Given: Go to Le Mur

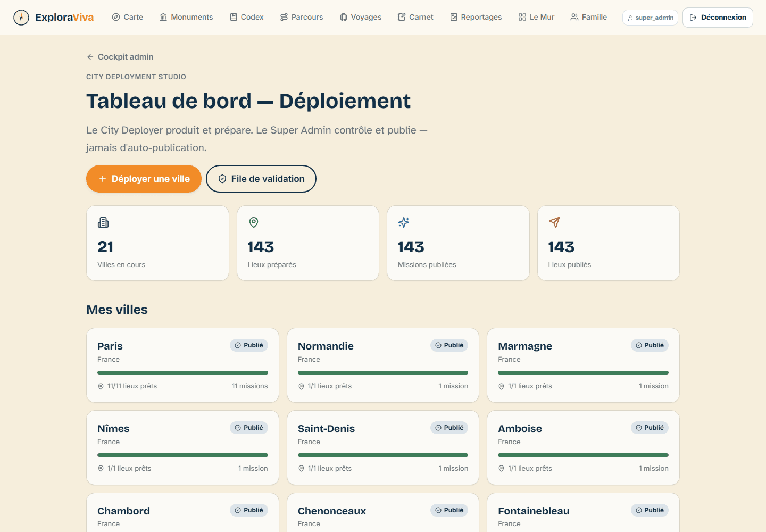Looking at the screenshot, I should point(536,18).
